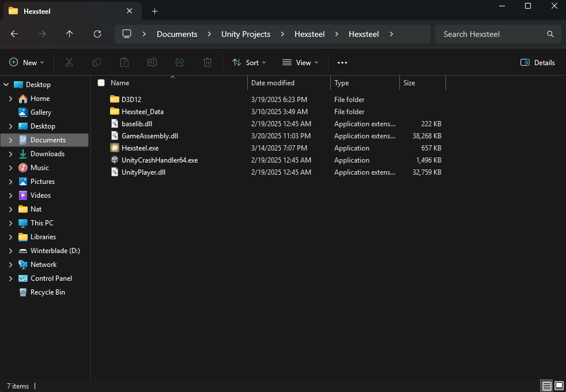The height and width of the screenshot is (392, 566).
Task: Click the Paste clipboard icon
Action: (x=124, y=62)
